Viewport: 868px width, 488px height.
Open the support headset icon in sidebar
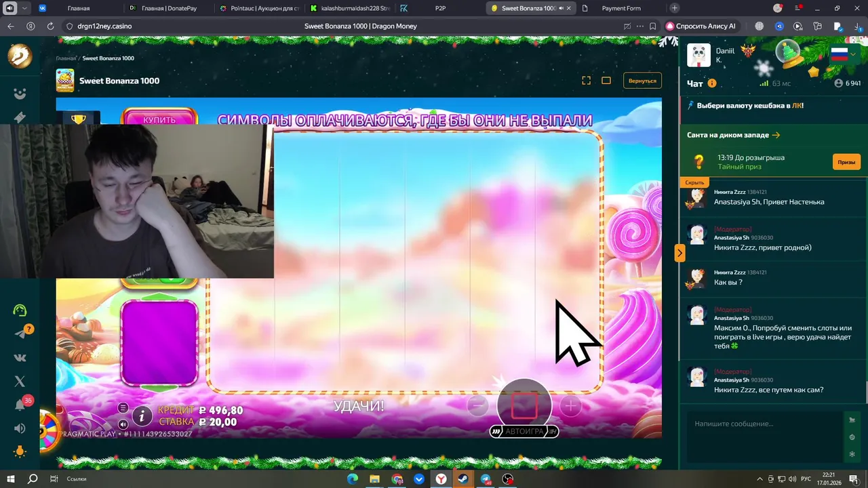(x=20, y=310)
